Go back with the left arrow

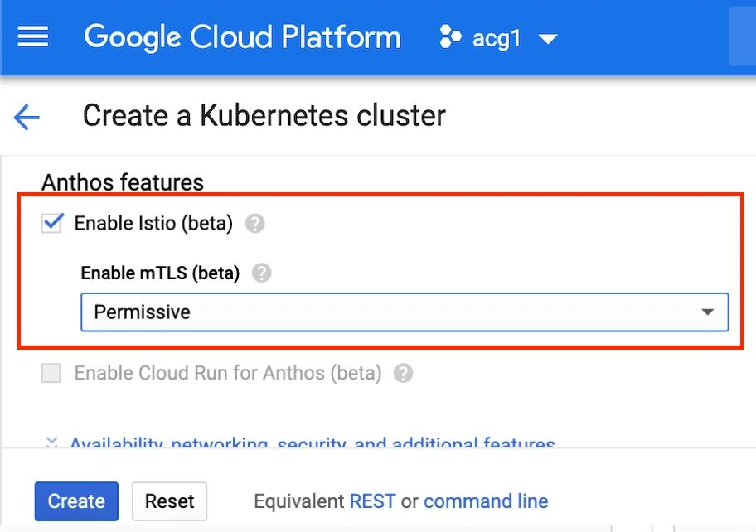pyautogui.click(x=27, y=117)
